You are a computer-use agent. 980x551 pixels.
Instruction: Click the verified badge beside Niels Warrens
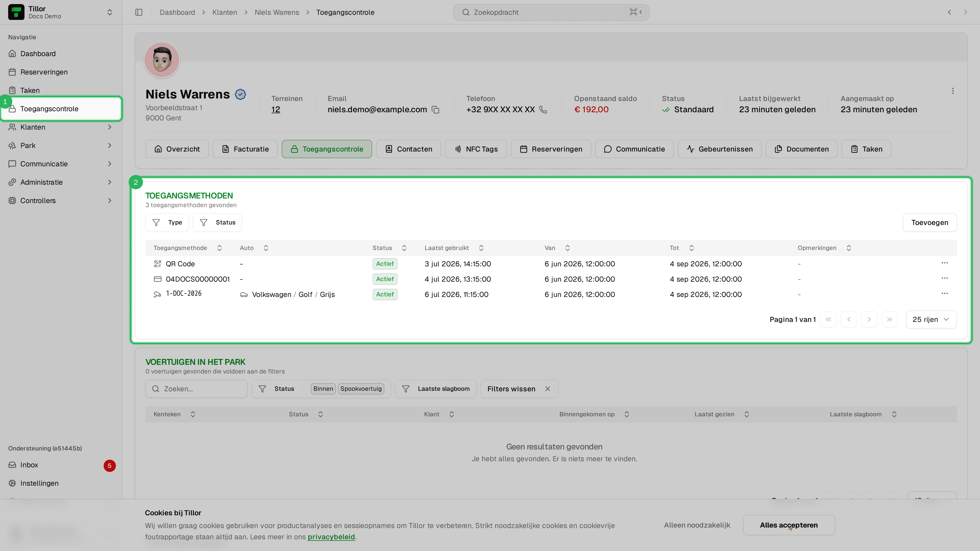[x=240, y=94]
